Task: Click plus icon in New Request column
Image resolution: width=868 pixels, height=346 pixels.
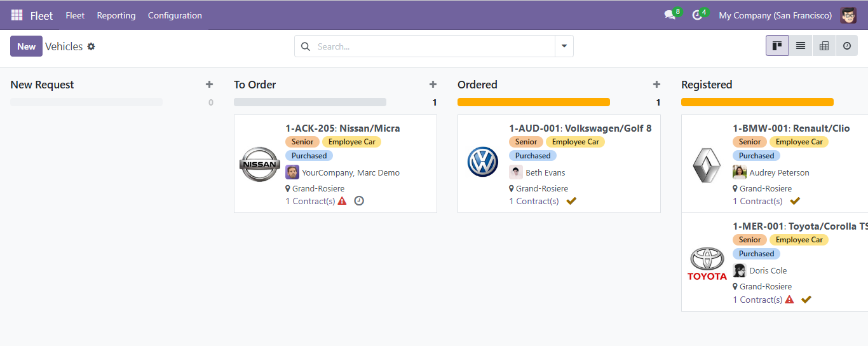Action: 209,85
